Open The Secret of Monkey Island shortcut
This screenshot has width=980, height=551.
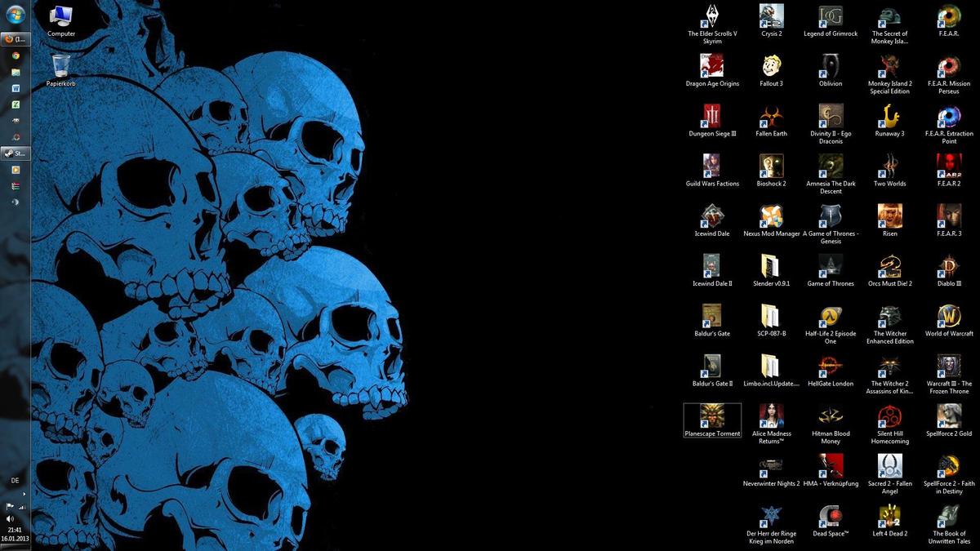tap(889, 24)
